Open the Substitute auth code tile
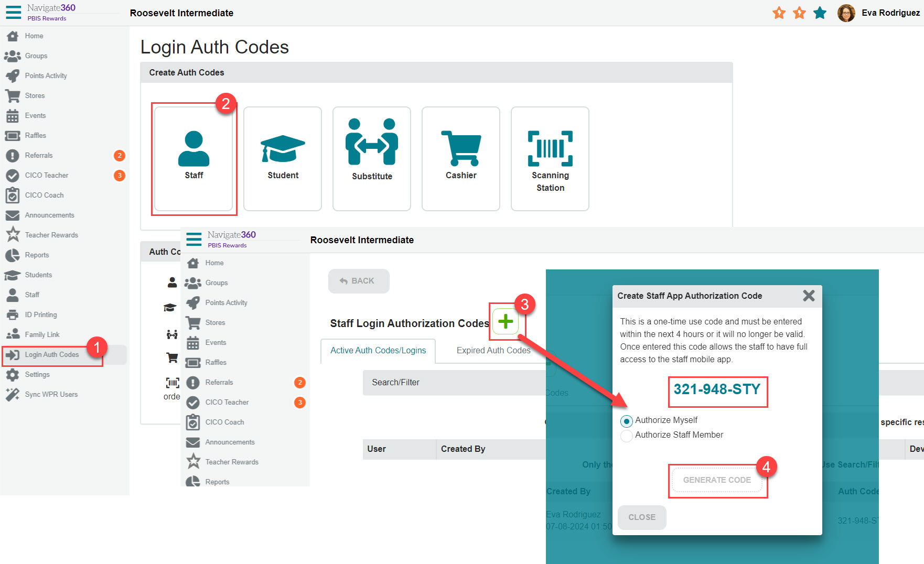The height and width of the screenshot is (564, 924). (x=371, y=157)
